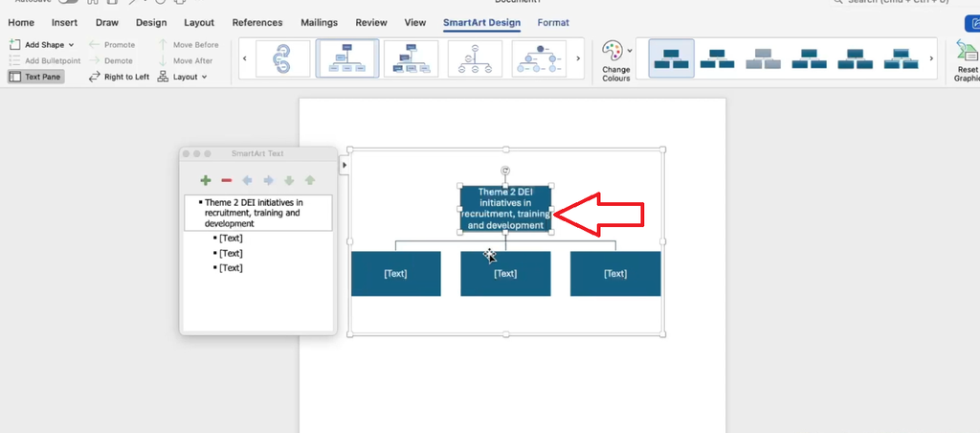The height and width of the screenshot is (433, 980).
Task: Select the highlighted hierarchy layout thumbnail
Action: [x=347, y=58]
